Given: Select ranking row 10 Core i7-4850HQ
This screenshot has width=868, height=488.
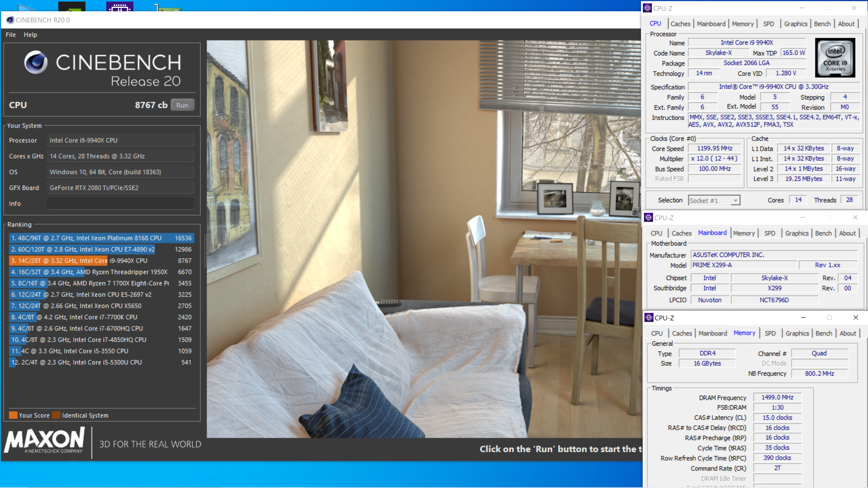Looking at the screenshot, I should (x=101, y=340).
